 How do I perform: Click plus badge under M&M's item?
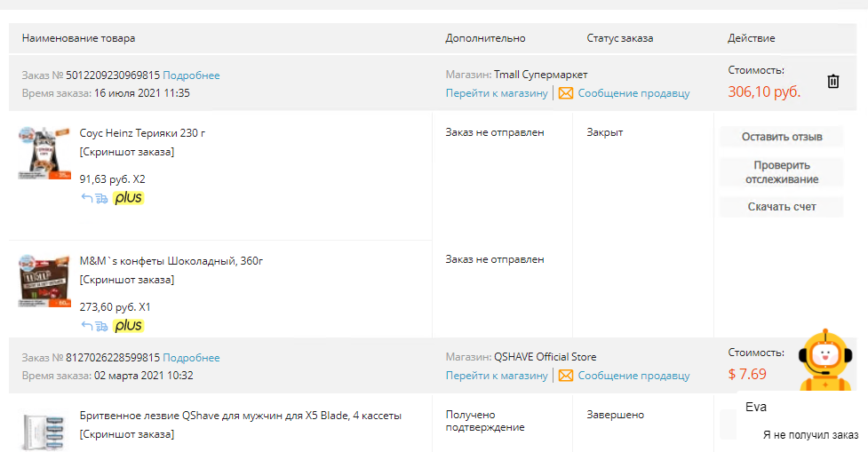point(129,326)
